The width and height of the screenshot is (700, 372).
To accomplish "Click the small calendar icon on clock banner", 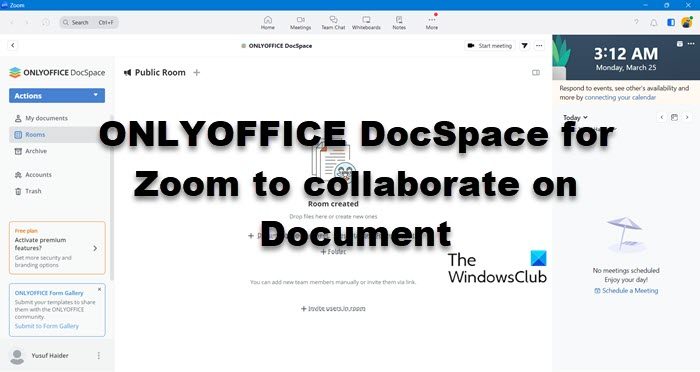I will 679,44.
